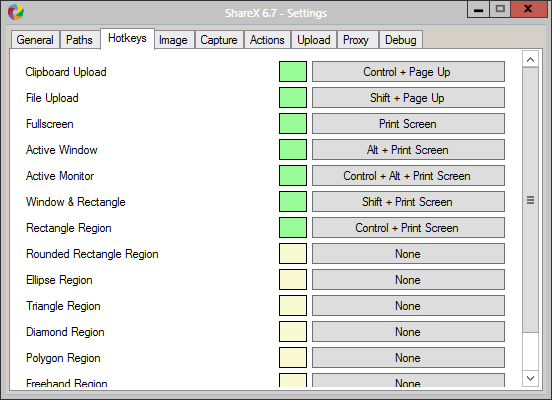Click the Control + Print Screen hotkey button
The height and width of the screenshot is (400, 552).
tap(408, 228)
